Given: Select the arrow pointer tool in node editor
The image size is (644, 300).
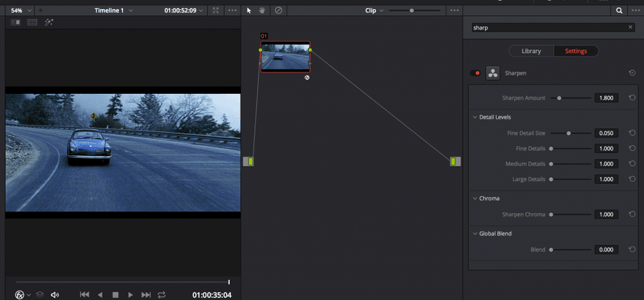Looking at the screenshot, I should [249, 11].
